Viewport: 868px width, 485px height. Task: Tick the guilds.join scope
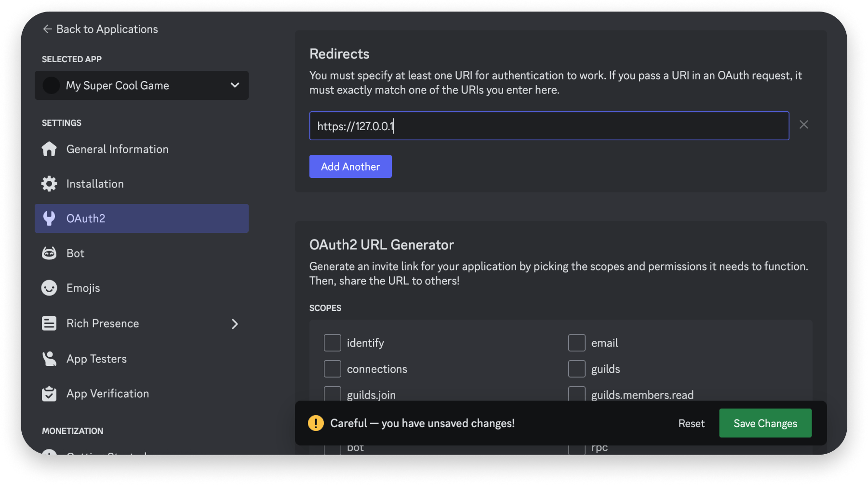pos(333,394)
